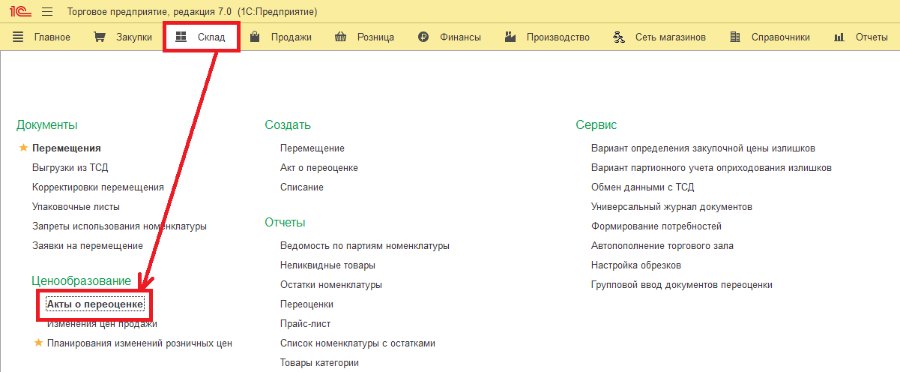Open Переоценки report

pos(307,304)
